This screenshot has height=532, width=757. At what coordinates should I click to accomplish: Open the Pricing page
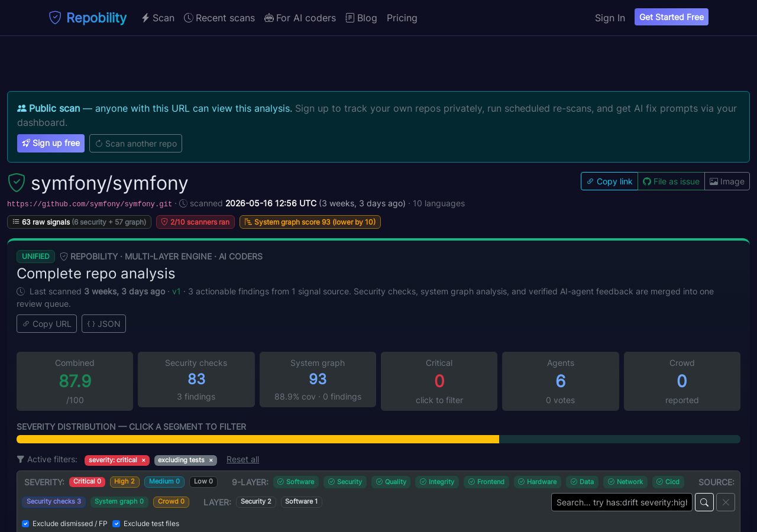pos(402,18)
